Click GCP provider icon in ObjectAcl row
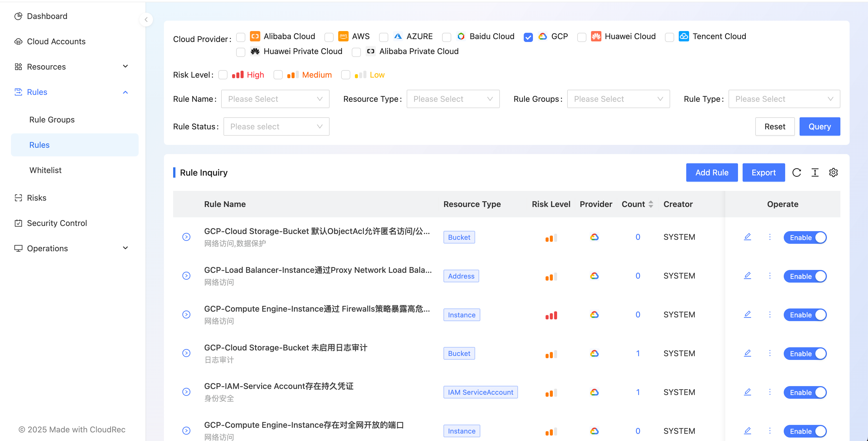This screenshot has height=441, width=868. (594, 237)
